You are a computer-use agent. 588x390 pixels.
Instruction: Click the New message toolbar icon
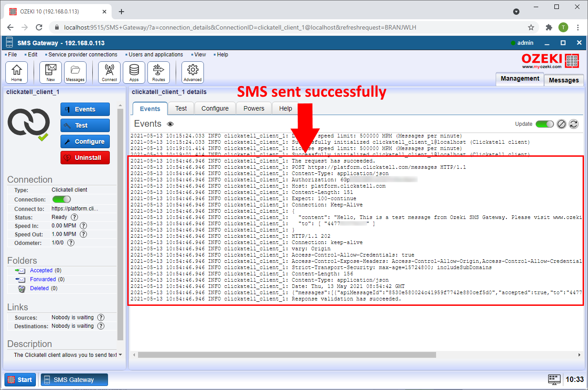click(51, 73)
